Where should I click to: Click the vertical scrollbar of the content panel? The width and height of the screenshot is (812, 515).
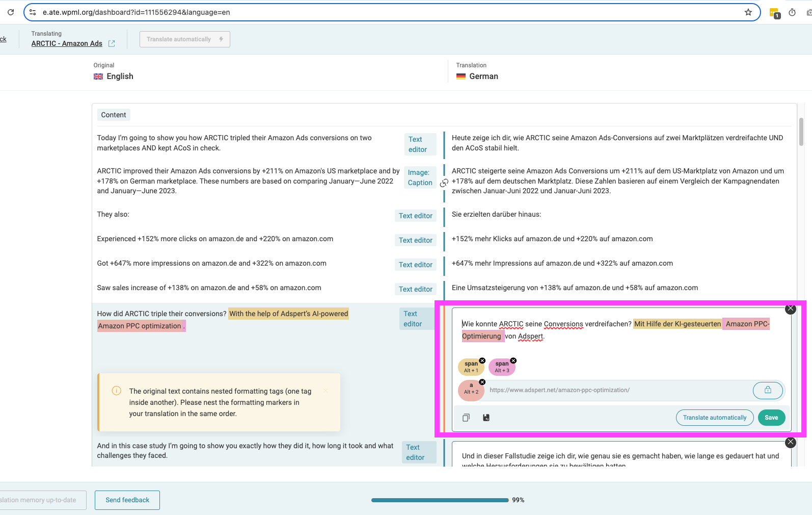point(801,132)
